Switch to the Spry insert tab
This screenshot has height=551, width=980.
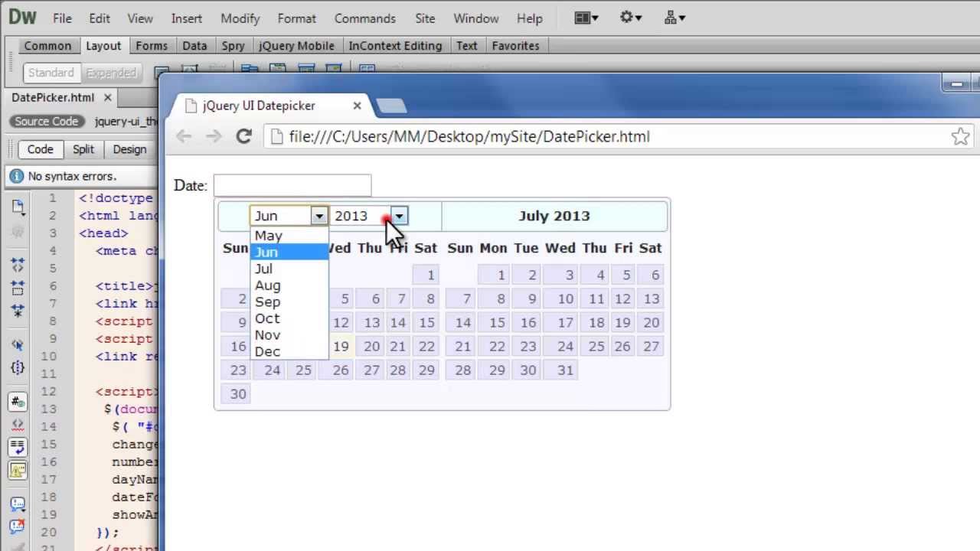point(233,46)
